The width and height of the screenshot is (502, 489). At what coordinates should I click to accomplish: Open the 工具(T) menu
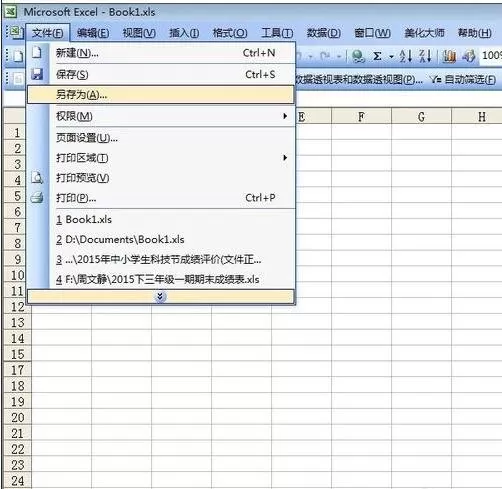tap(277, 33)
